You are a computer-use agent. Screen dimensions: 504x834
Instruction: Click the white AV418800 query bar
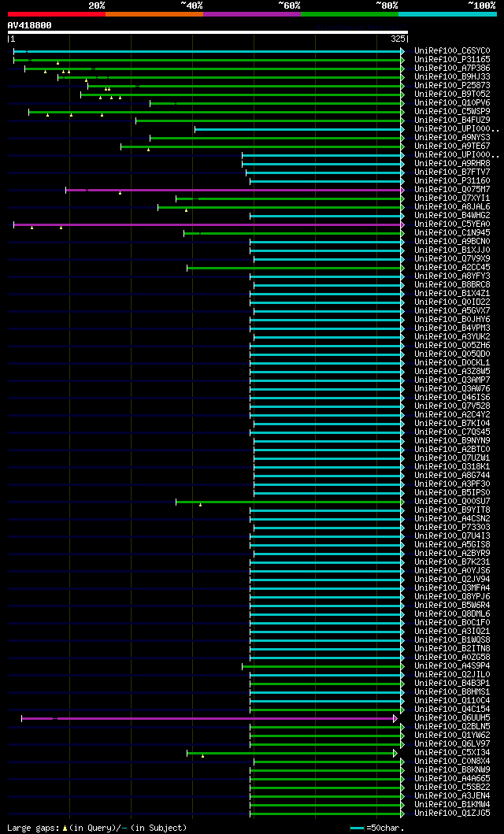(x=207, y=32)
